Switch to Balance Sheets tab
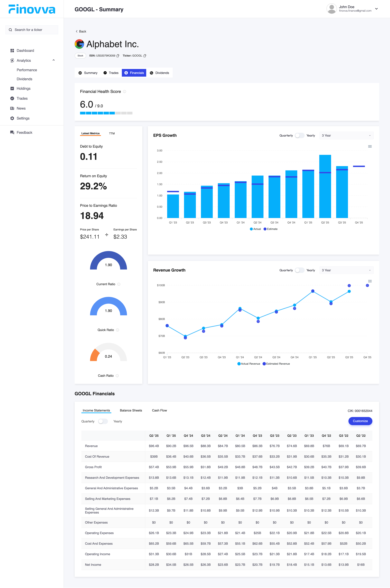390x588 pixels. [x=131, y=410]
